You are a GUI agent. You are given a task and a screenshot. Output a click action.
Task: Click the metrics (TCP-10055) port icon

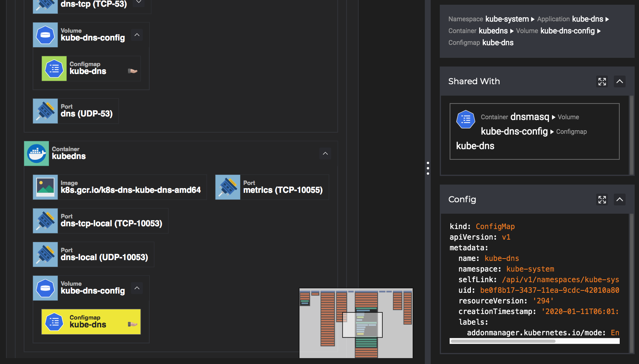[228, 187]
